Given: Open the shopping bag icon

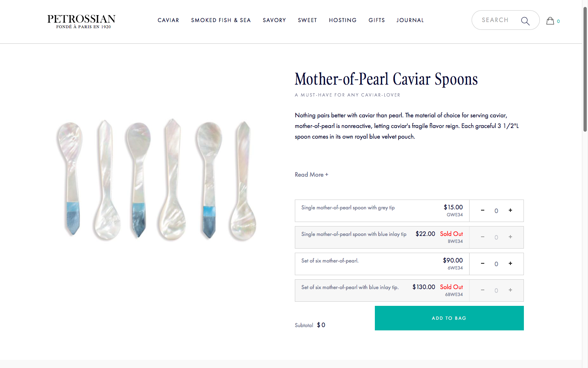Looking at the screenshot, I should tap(550, 21).
